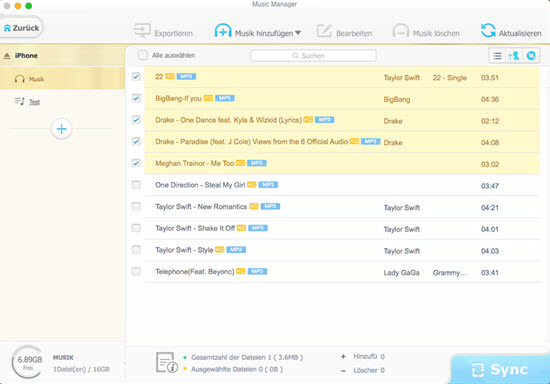Add a new playlist with plus button

(x=61, y=129)
